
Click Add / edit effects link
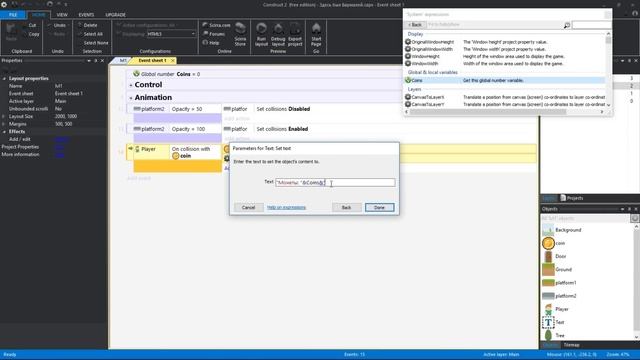pyautogui.click(x=61, y=140)
